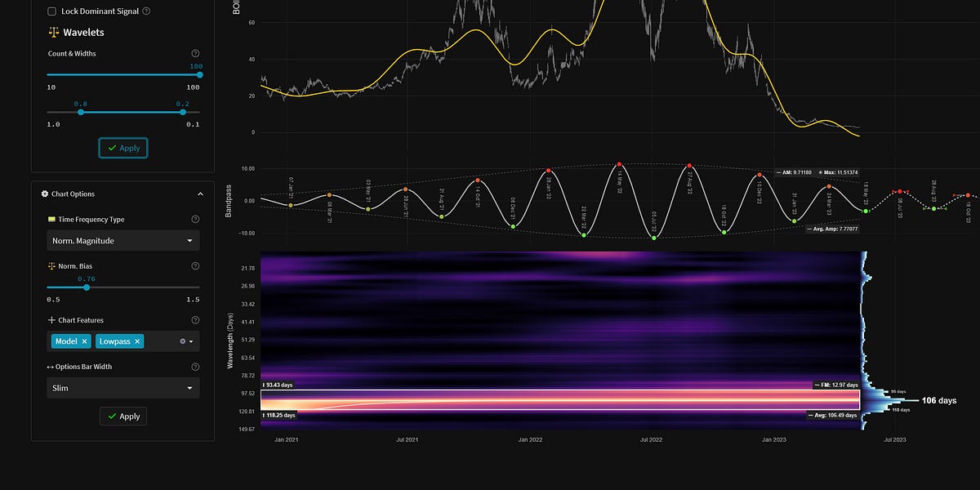The width and height of the screenshot is (980, 490).
Task: Click the arrows icon beside Options Bar Width
Action: click(50, 367)
